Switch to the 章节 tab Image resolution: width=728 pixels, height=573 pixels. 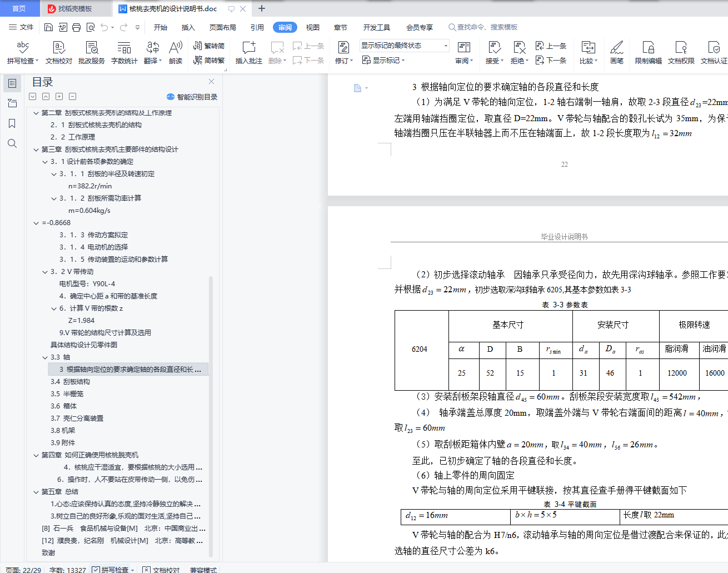point(340,27)
